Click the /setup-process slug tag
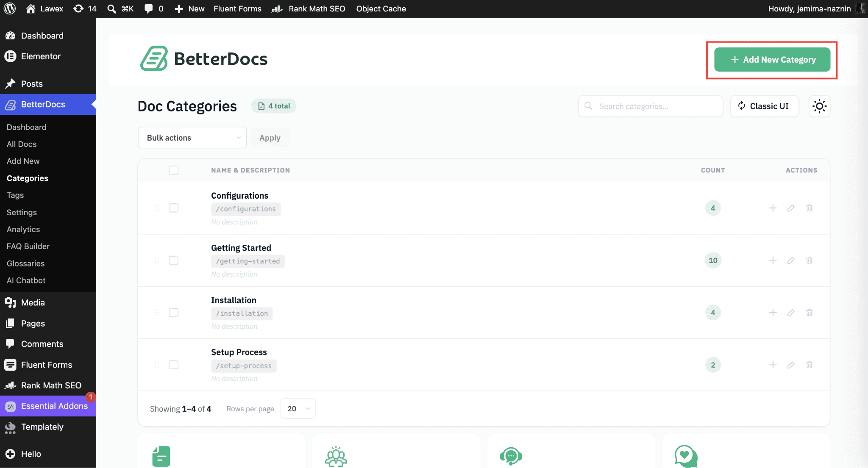The height and width of the screenshot is (468, 868). (244, 366)
